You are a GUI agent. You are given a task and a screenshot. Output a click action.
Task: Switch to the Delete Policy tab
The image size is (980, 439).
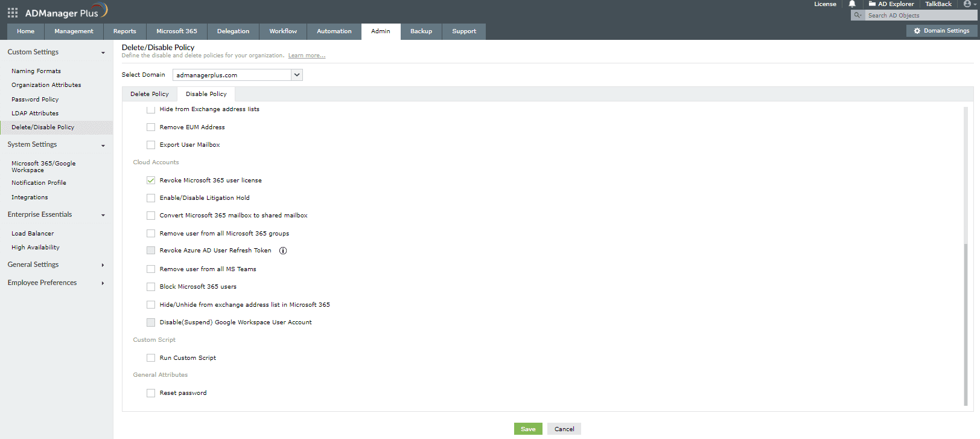[150, 94]
